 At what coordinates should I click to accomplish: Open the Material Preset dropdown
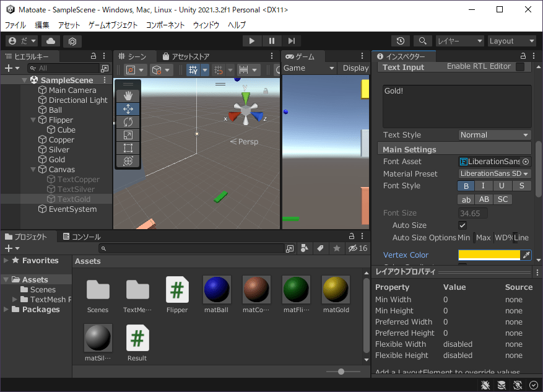pos(495,174)
